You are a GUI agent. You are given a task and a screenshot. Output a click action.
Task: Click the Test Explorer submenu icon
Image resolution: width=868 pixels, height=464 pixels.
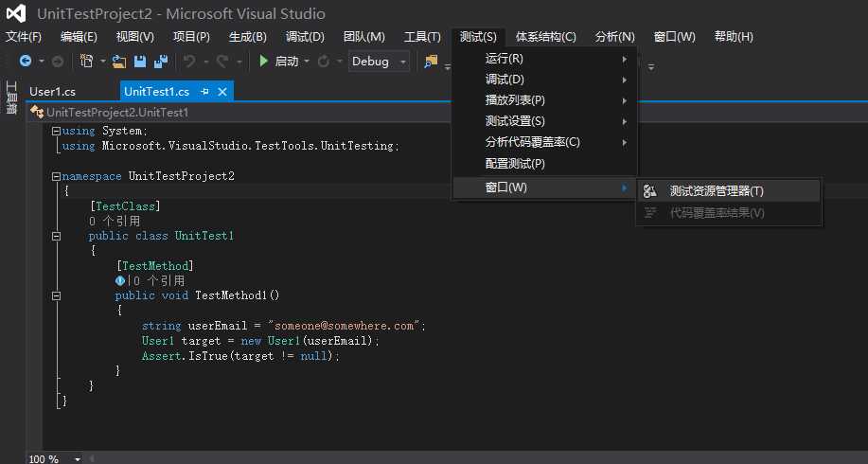pyautogui.click(x=650, y=191)
